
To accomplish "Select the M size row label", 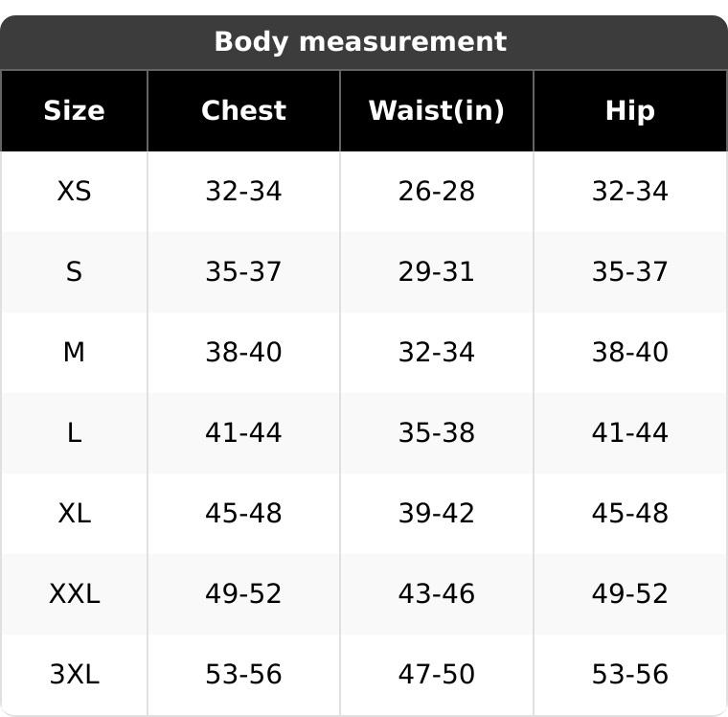I will pyautogui.click(x=74, y=353).
